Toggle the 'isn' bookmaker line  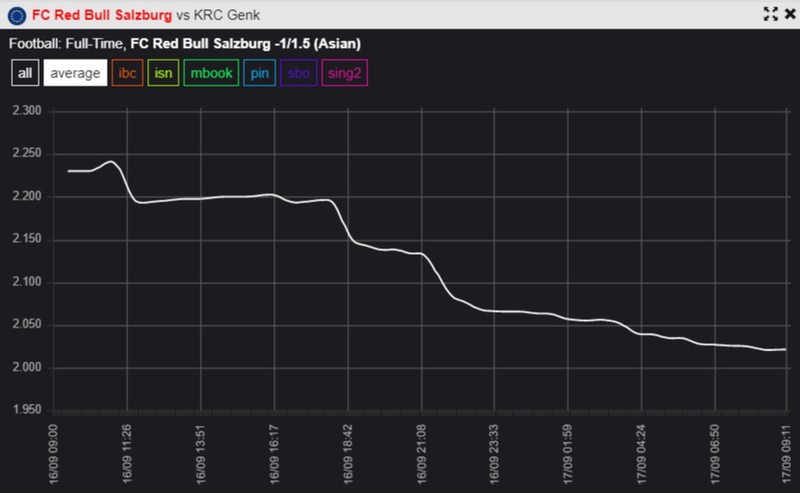pos(163,73)
